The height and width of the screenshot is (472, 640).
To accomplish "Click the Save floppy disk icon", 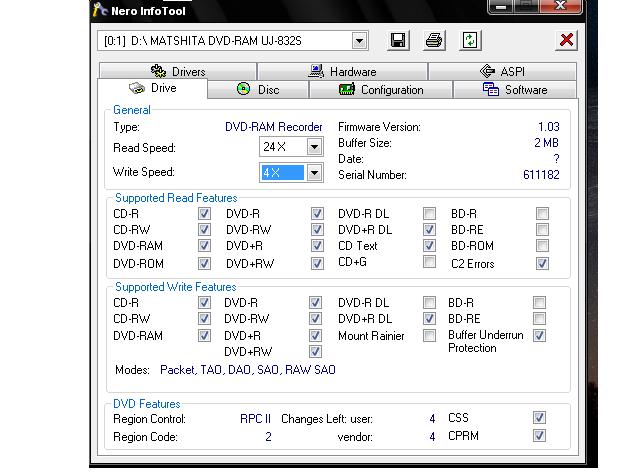I will pyautogui.click(x=398, y=41).
